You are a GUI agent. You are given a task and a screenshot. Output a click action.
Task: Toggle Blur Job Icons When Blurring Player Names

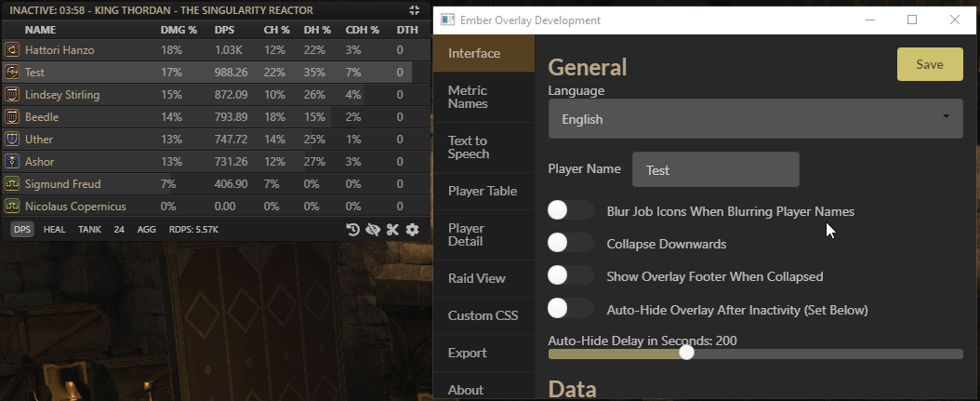coord(570,210)
